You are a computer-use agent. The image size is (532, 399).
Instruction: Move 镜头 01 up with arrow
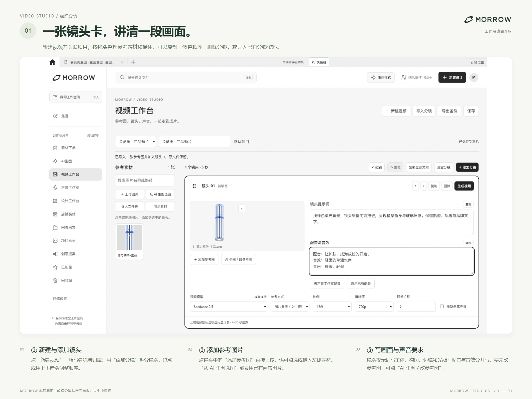[x=416, y=186]
